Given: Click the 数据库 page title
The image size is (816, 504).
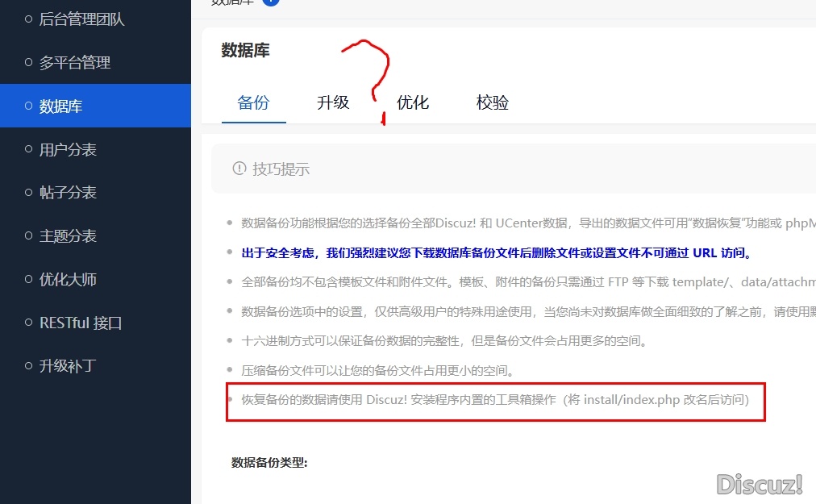Looking at the screenshot, I should tap(244, 51).
